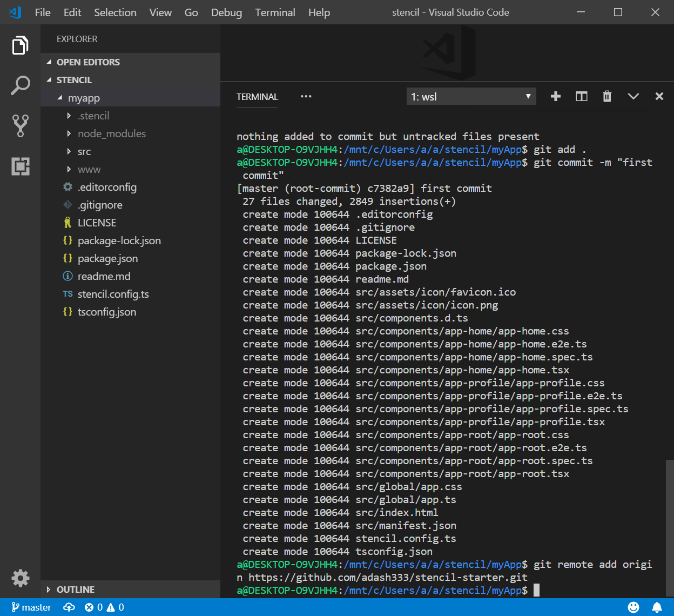Image resolution: width=674 pixels, height=616 pixels.
Task: Open the terminal selector dropdown '1: wsl'
Action: click(471, 97)
